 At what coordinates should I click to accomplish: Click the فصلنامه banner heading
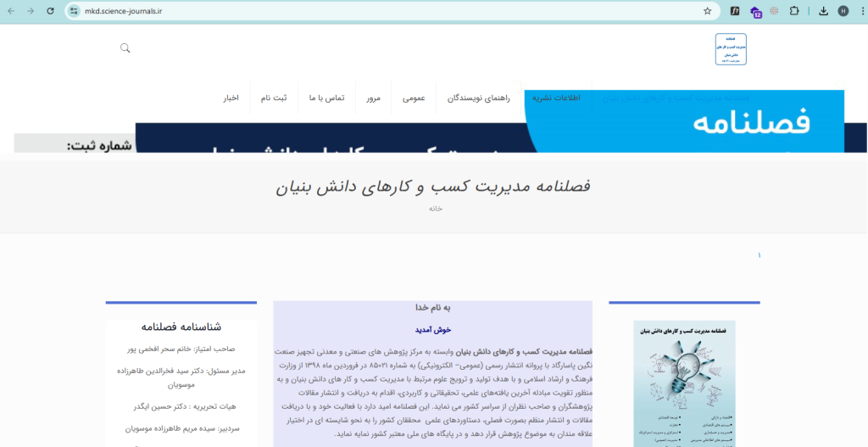tap(751, 124)
